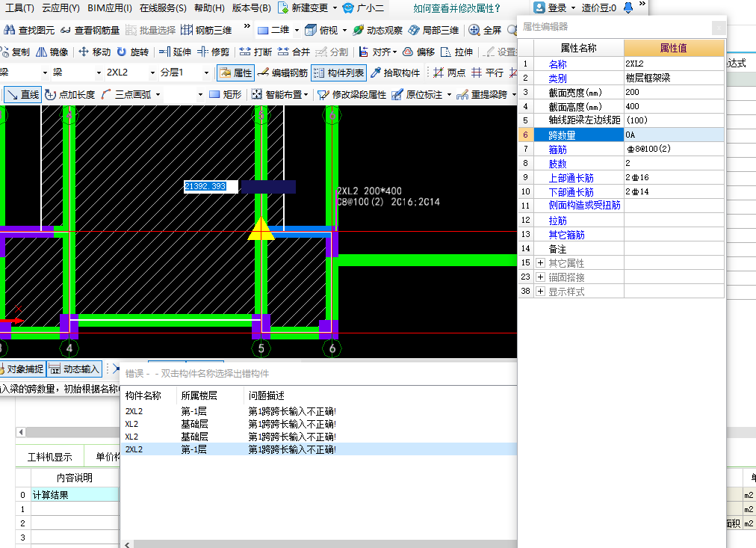Click the length input box 21392.393

[211, 186]
